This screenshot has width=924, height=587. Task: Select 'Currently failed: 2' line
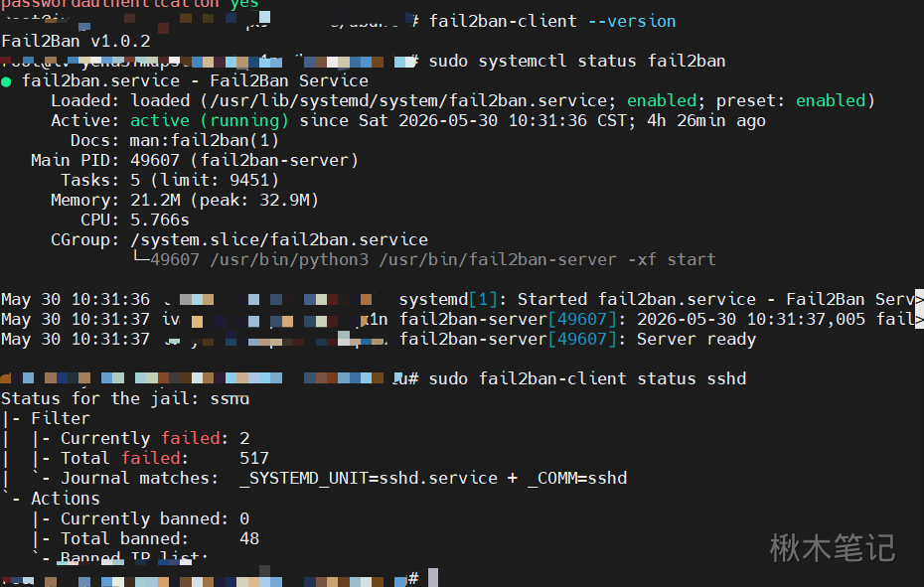click(x=155, y=438)
